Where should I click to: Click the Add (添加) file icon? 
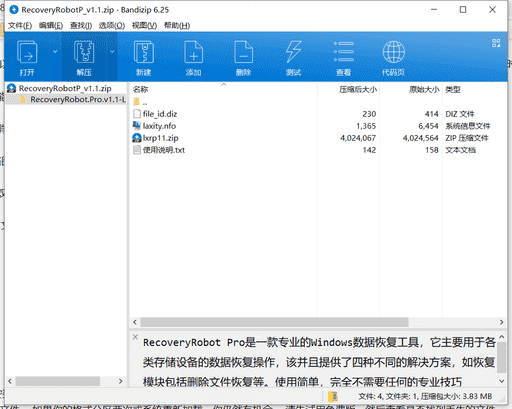point(193,52)
